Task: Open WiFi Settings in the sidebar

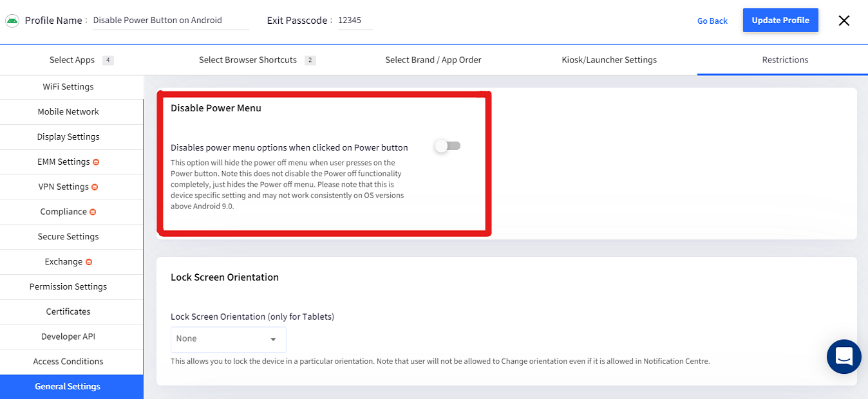Action: [71, 87]
